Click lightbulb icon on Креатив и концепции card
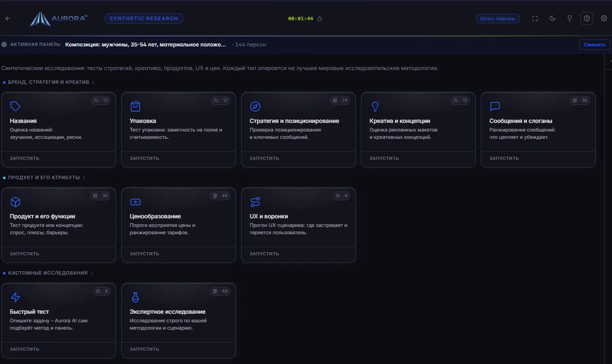 (375, 106)
